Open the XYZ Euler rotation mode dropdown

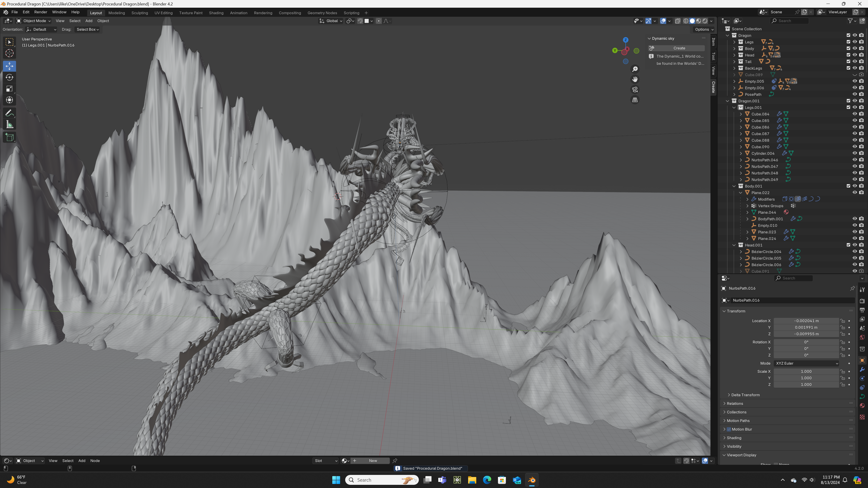click(x=806, y=363)
